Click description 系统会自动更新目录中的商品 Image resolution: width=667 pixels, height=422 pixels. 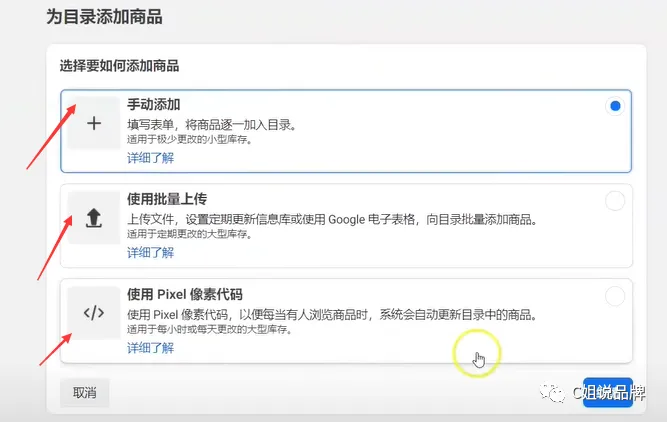point(334,315)
